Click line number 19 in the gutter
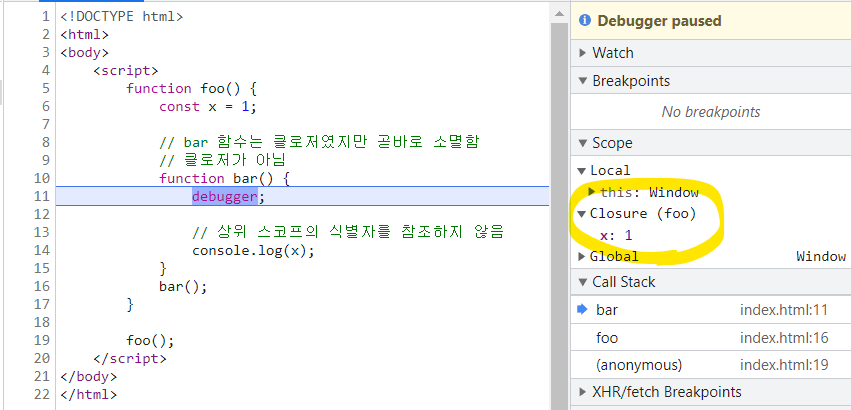851x410 pixels. (x=42, y=340)
